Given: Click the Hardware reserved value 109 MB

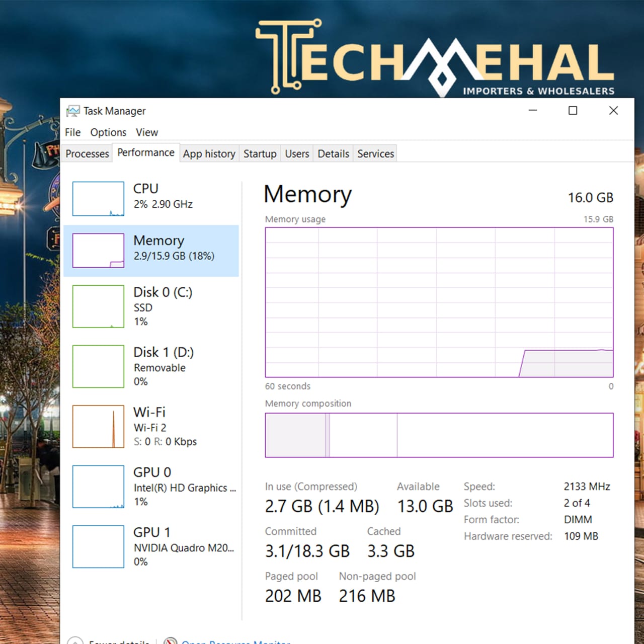Looking at the screenshot, I should (x=581, y=536).
